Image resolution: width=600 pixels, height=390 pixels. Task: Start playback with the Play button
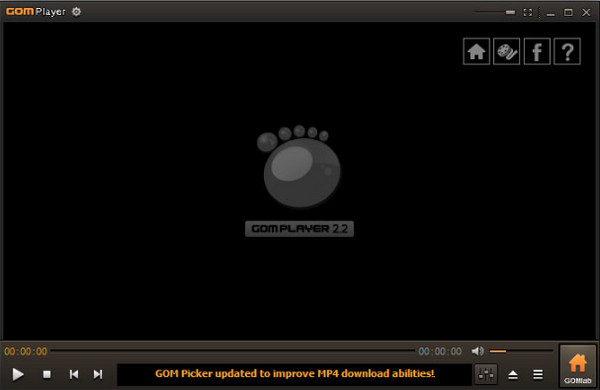coord(18,374)
